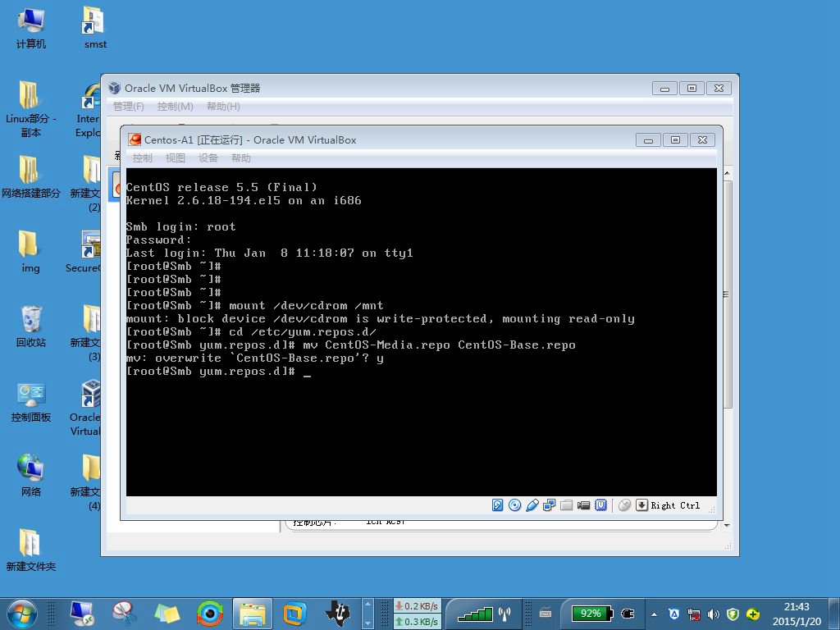Click the hard disk activity indicator icon
This screenshot has height=630, width=840.
[x=497, y=505]
